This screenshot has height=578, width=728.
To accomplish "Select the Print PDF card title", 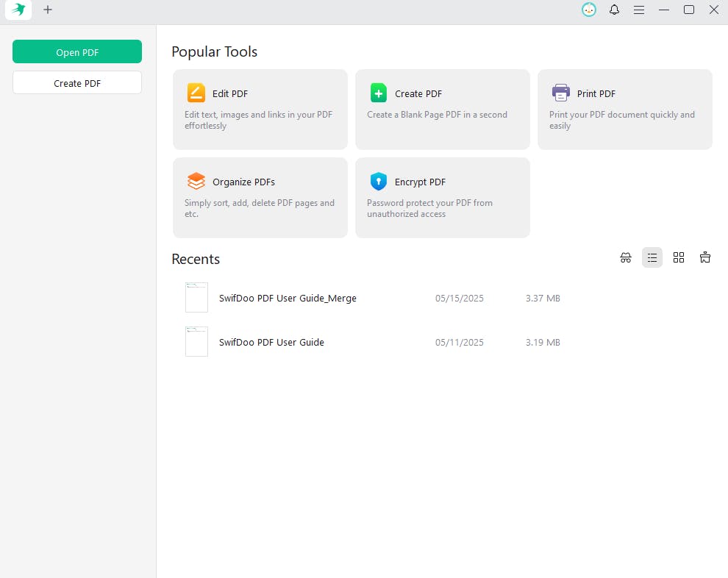I will (x=596, y=94).
